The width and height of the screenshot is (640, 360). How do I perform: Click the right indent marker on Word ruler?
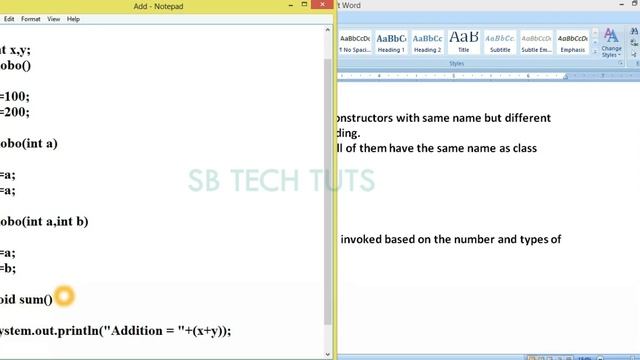[x=565, y=76]
